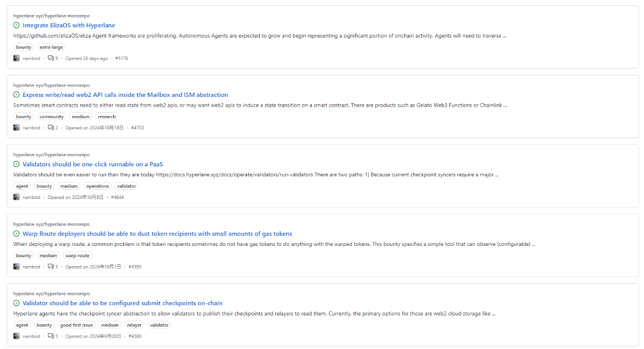Viewport: 644px width, 349px height.
Task: Filter by the "warp-route" label
Action: (x=77, y=256)
